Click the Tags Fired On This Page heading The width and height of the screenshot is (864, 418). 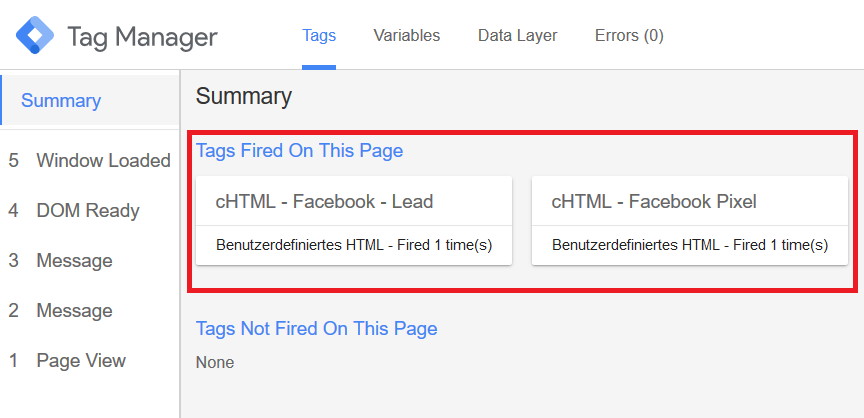[300, 150]
